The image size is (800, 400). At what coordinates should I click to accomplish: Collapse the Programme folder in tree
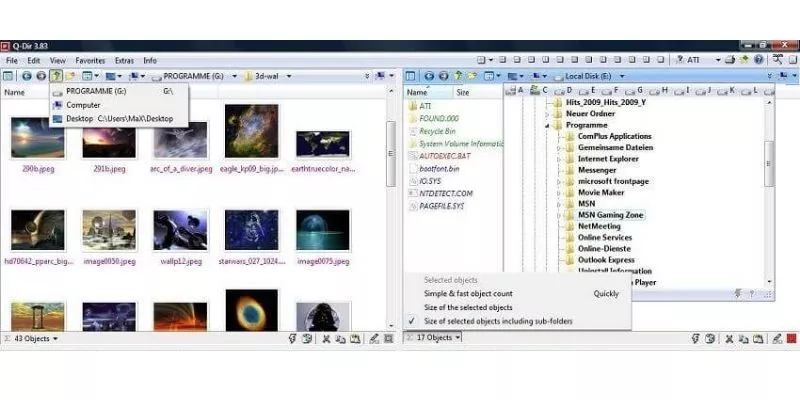[x=547, y=125]
